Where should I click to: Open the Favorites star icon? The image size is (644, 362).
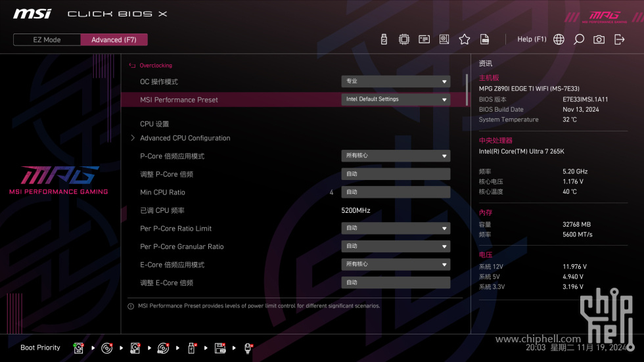(x=464, y=39)
